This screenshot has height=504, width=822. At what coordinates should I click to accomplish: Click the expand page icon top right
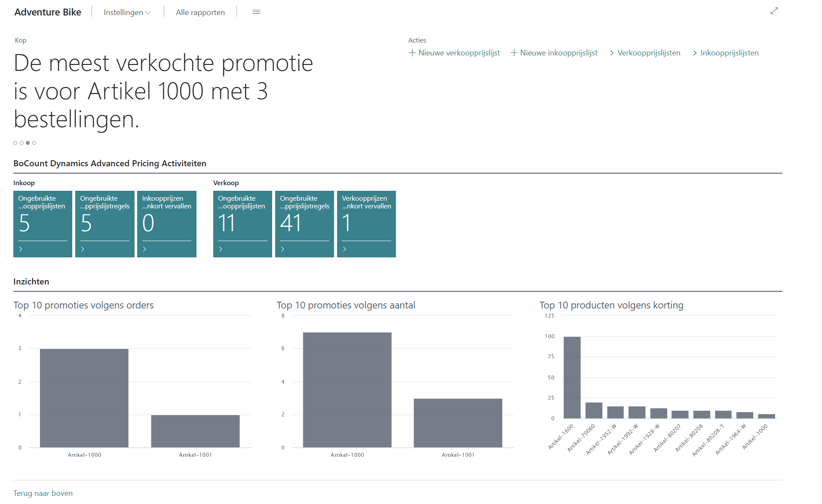click(774, 11)
